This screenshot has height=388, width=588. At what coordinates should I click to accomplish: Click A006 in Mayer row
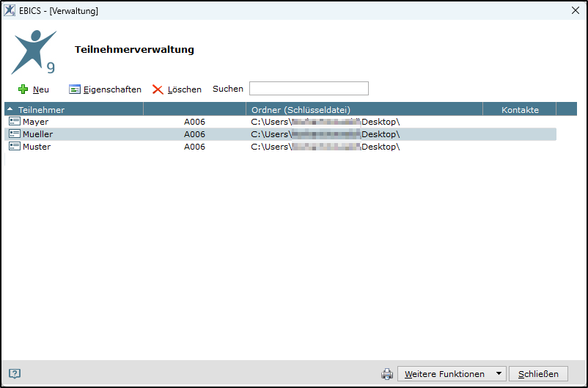(x=194, y=122)
